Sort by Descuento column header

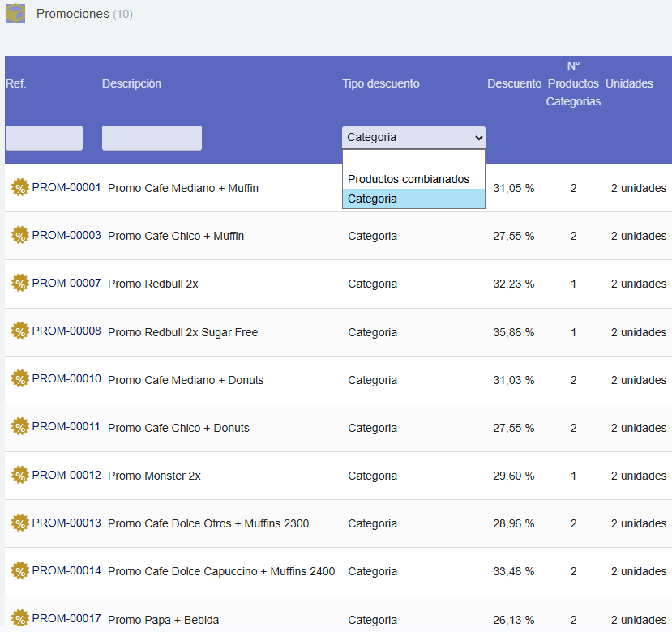click(x=514, y=83)
